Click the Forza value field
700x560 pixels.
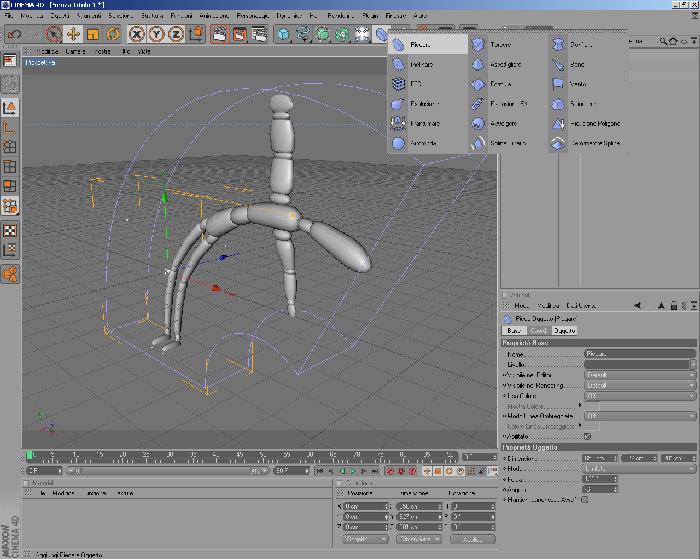[600, 479]
